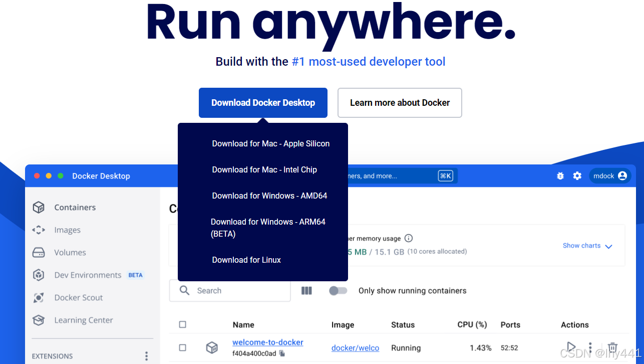The height and width of the screenshot is (364, 644).
Task: Click the Running status text
Action: [406, 348]
